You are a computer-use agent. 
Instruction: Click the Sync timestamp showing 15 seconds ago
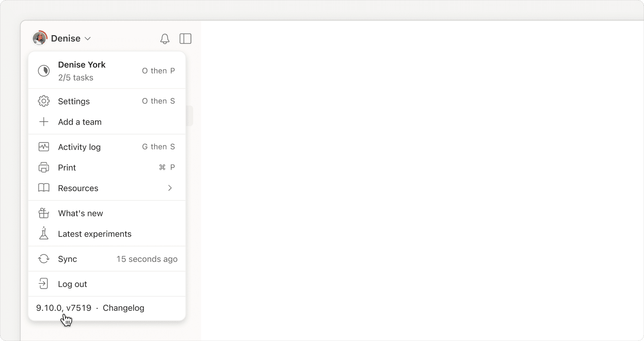tap(147, 258)
